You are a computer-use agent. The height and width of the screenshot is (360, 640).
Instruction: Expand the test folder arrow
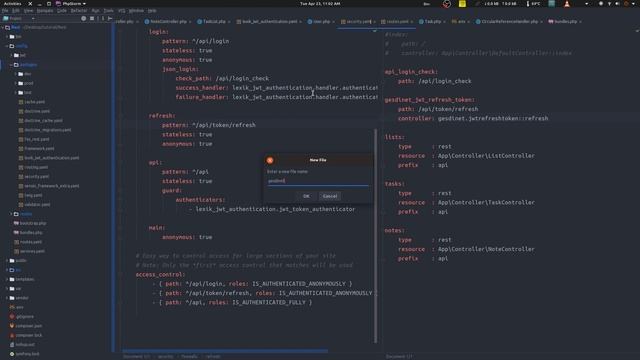16,93
